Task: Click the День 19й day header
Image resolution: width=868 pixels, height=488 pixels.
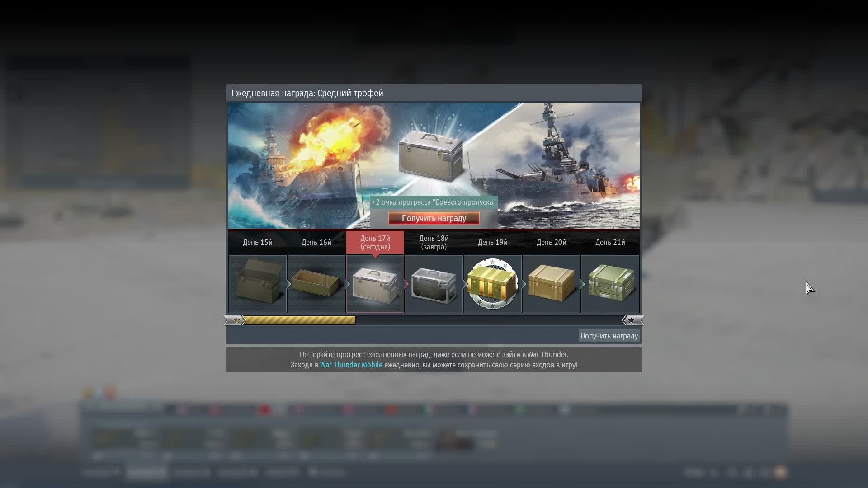Action: click(492, 242)
